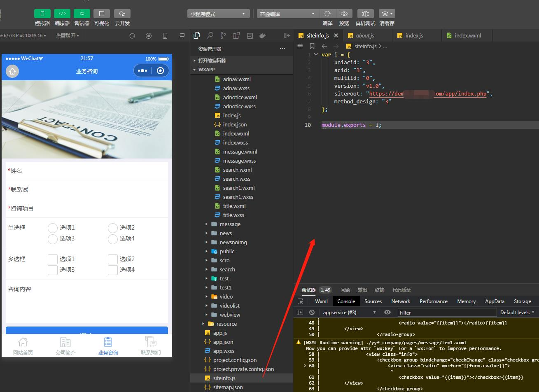Toggle the console live expression eye
This screenshot has height=392, width=539.
(x=387, y=312)
